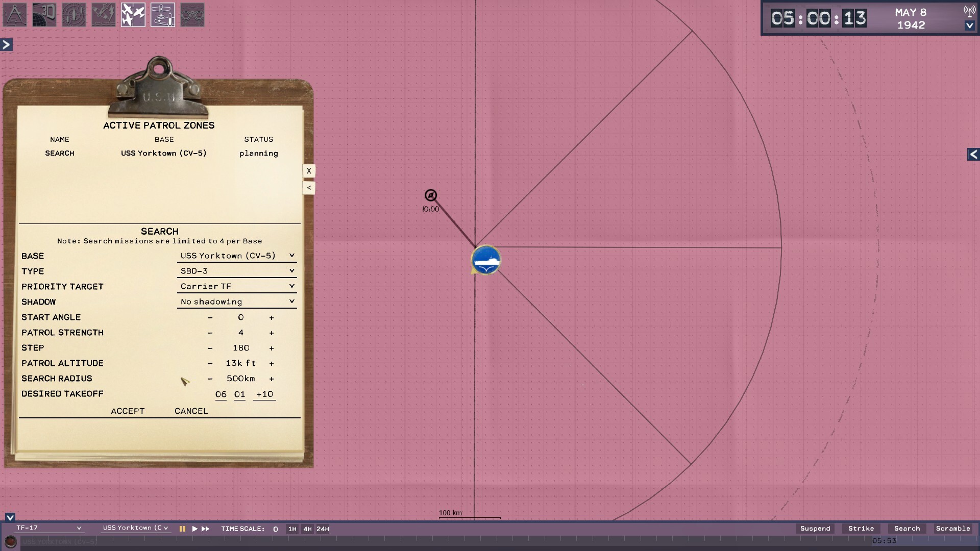Open the USS Yorktown ship dropdown in bottom bar
The image size is (980, 551).
click(136, 528)
